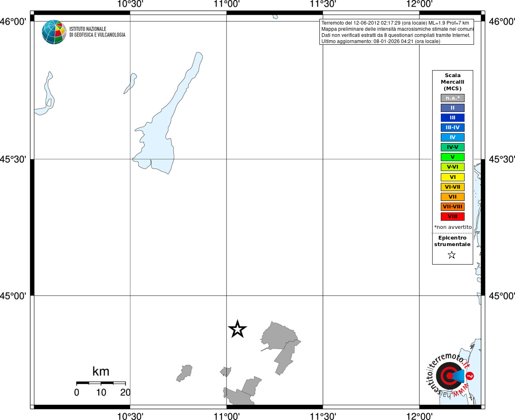Click the 'Terremoto del 12-06-2012' info line
The height and width of the screenshot is (420, 515).
[395, 23]
